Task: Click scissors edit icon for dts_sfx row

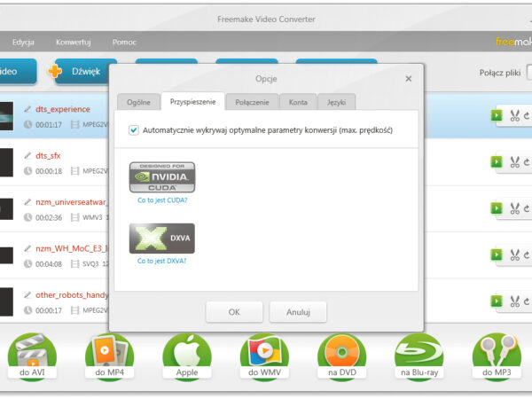Action: coord(513,162)
